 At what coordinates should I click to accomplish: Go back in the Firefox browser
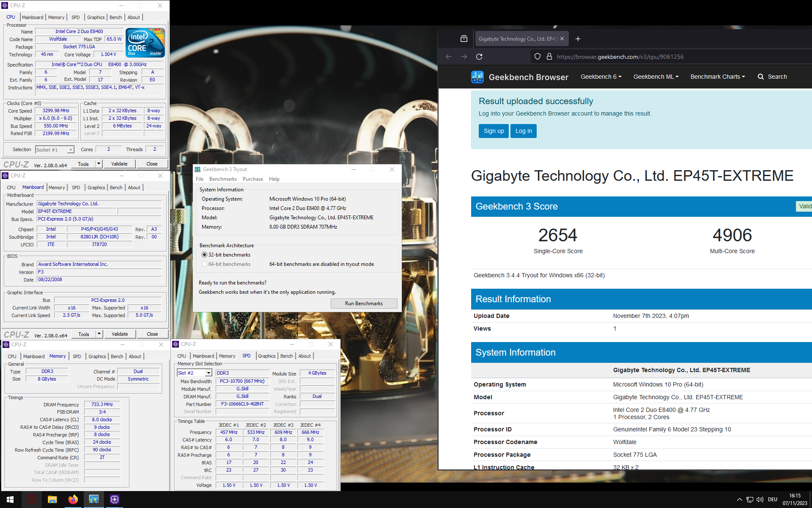[x=449, y=57]
